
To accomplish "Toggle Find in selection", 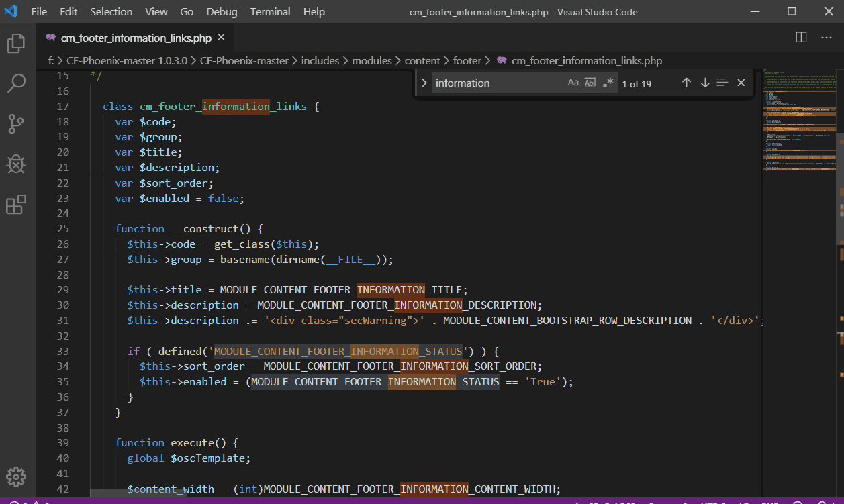I will (722, 83).
